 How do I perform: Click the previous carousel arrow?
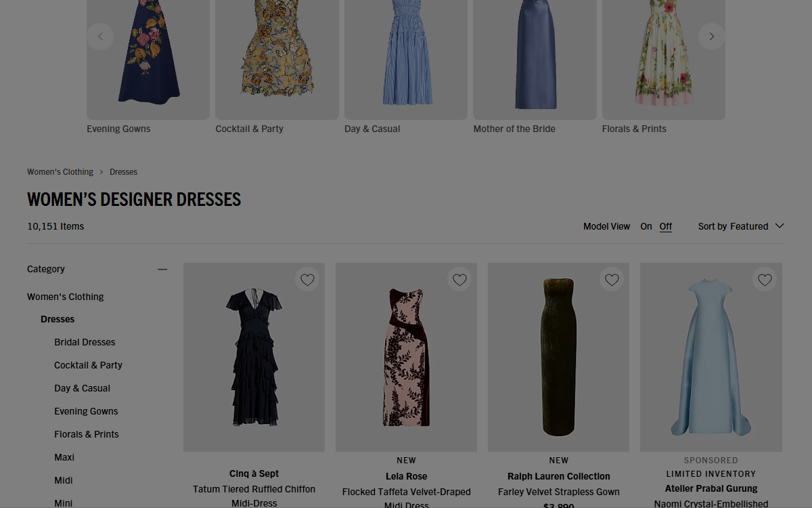[x=100, y=37]
